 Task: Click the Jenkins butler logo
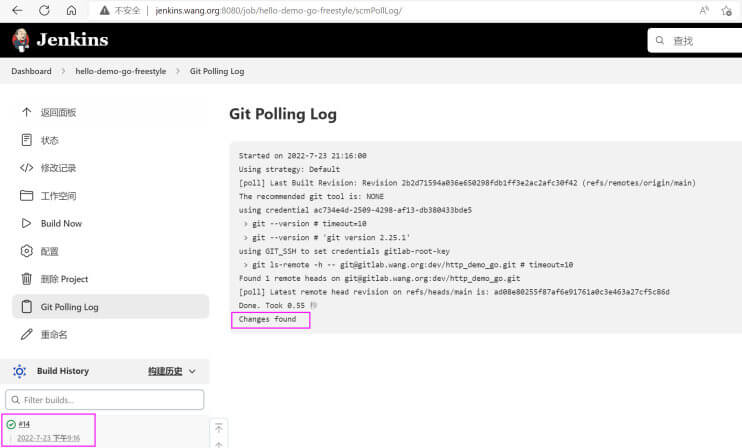point(20,40)
